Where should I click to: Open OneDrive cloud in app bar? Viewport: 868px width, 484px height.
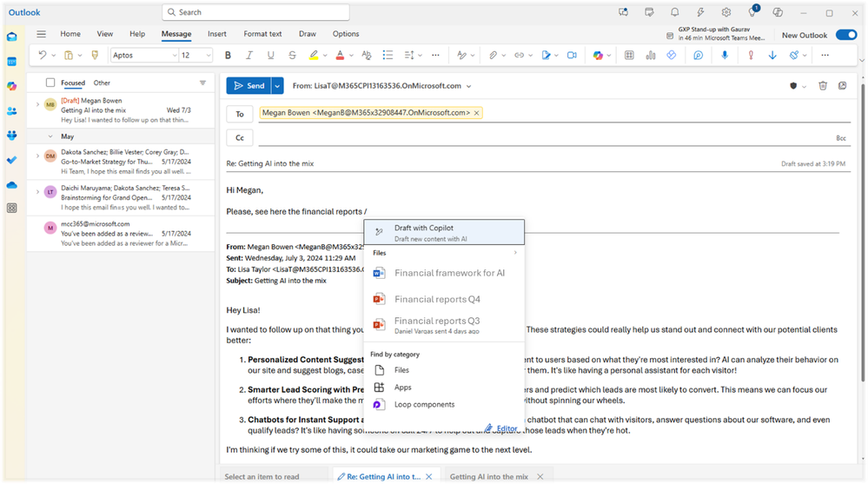[11, 185]
